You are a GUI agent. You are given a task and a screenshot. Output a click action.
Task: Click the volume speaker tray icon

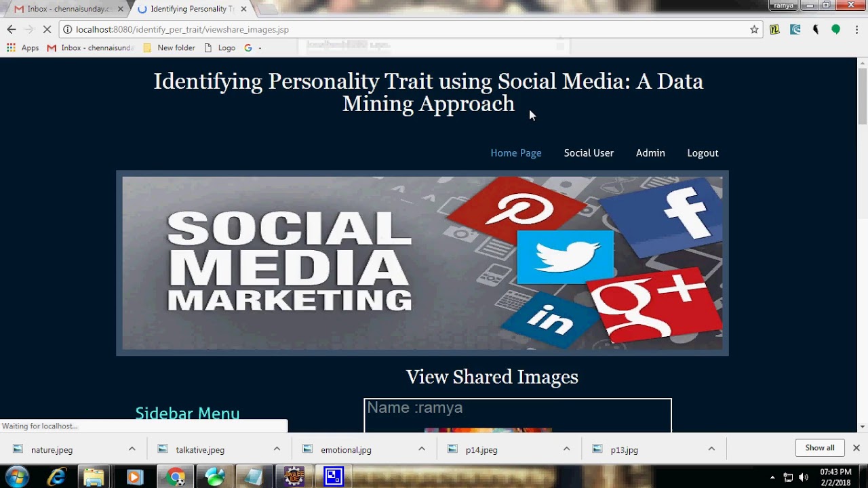[x=804, y=478]
